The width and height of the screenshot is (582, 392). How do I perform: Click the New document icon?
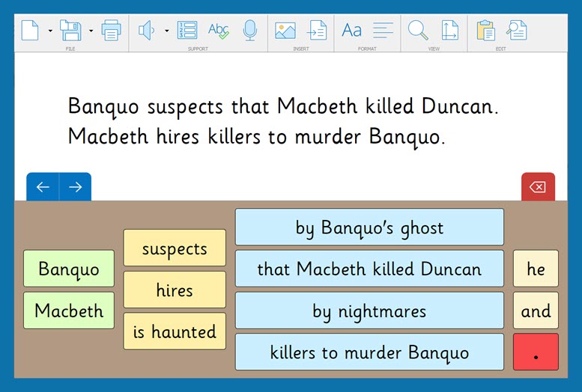pos(29,30)
